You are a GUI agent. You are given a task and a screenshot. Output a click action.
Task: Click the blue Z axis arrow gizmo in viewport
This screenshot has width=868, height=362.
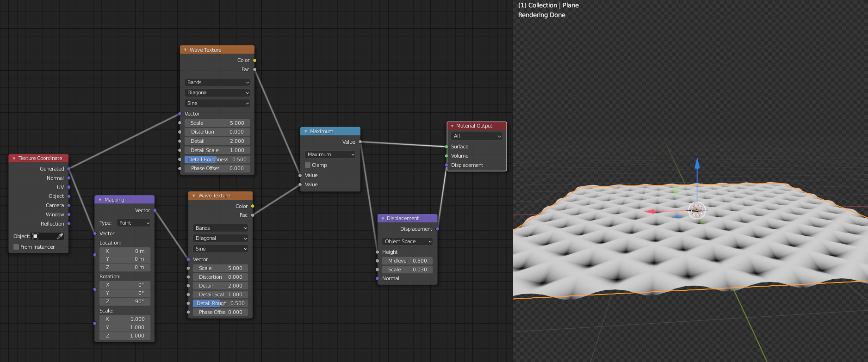pyautogui.click(x=697, y=164)
